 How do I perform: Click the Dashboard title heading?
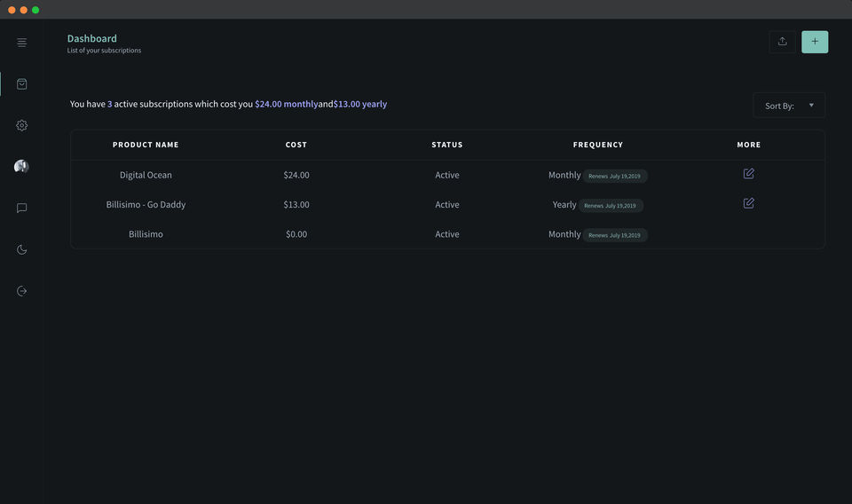click(92, 38)
